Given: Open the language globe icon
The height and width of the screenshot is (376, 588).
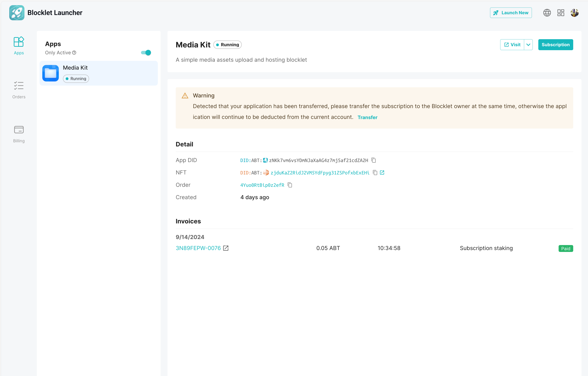Looking at the screenshot, I should [x=547, y=13].
